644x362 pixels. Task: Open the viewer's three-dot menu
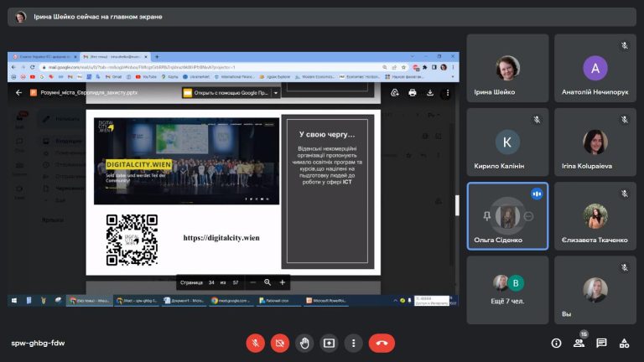[448, 93]
